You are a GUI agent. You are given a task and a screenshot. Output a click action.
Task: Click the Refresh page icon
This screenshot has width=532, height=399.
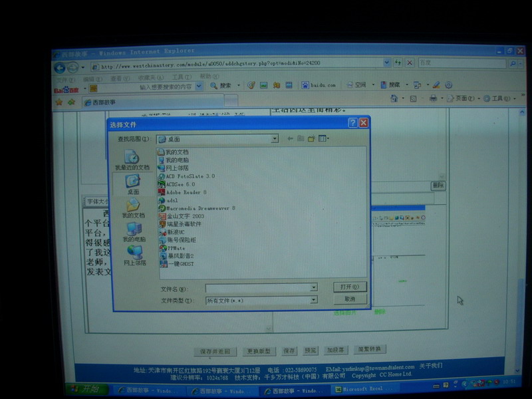click(x=398, y=63)
